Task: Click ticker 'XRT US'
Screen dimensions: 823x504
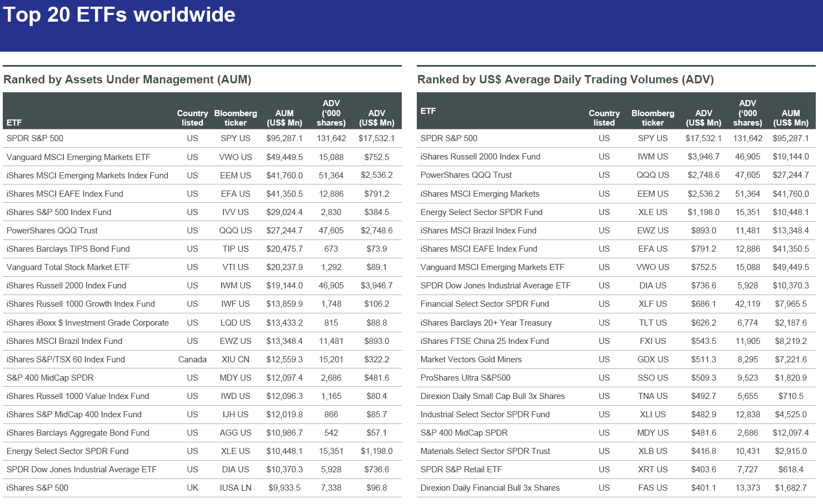Action: tap(653, 470)
